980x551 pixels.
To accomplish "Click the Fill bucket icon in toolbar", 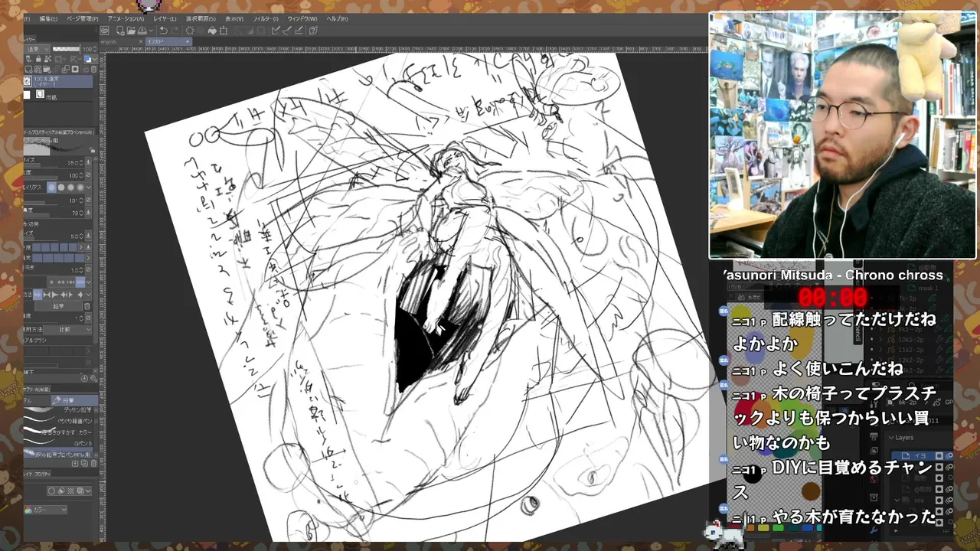I will point(212,31).
